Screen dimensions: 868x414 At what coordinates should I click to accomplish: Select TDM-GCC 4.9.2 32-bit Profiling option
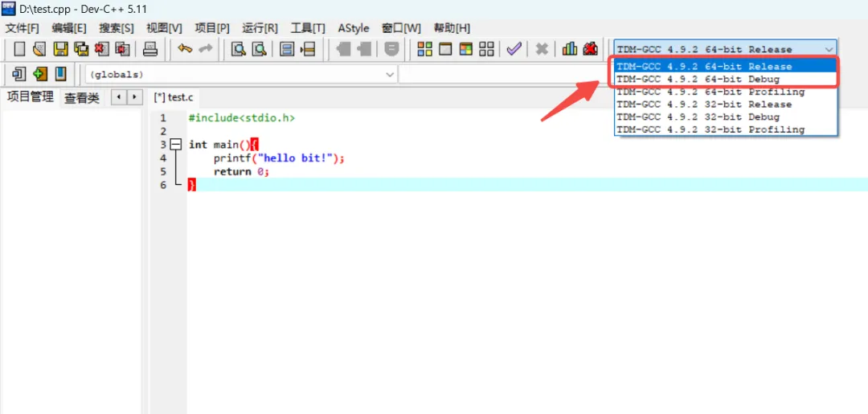click(726, 129)
